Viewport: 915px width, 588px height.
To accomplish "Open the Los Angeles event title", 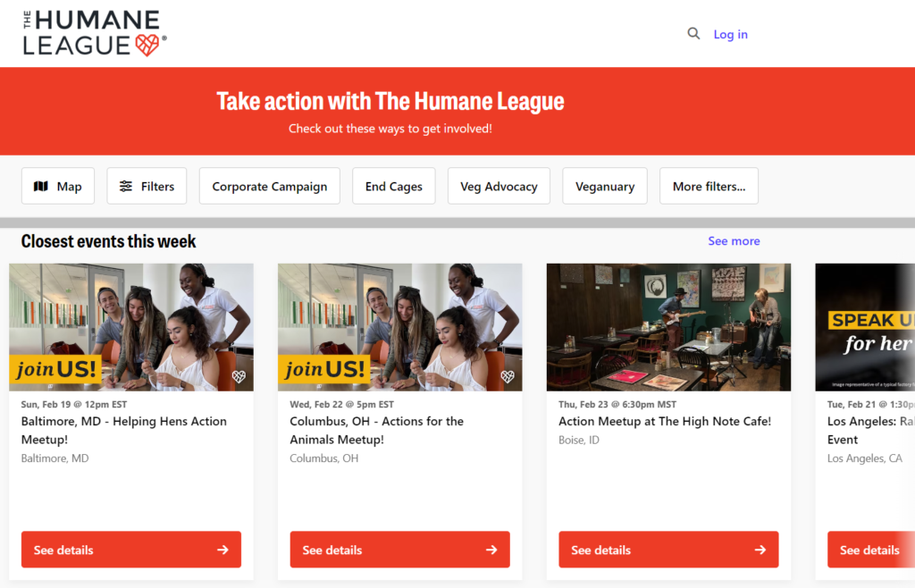I will click(x=870, y=431).
